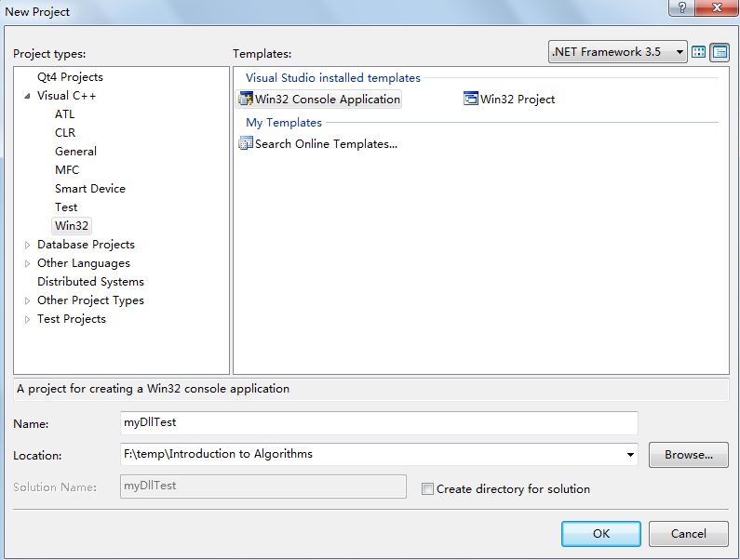740x560 pixels.
Task: Click the Visual Studio installed templates header
Action: click(x=333, y=78)
